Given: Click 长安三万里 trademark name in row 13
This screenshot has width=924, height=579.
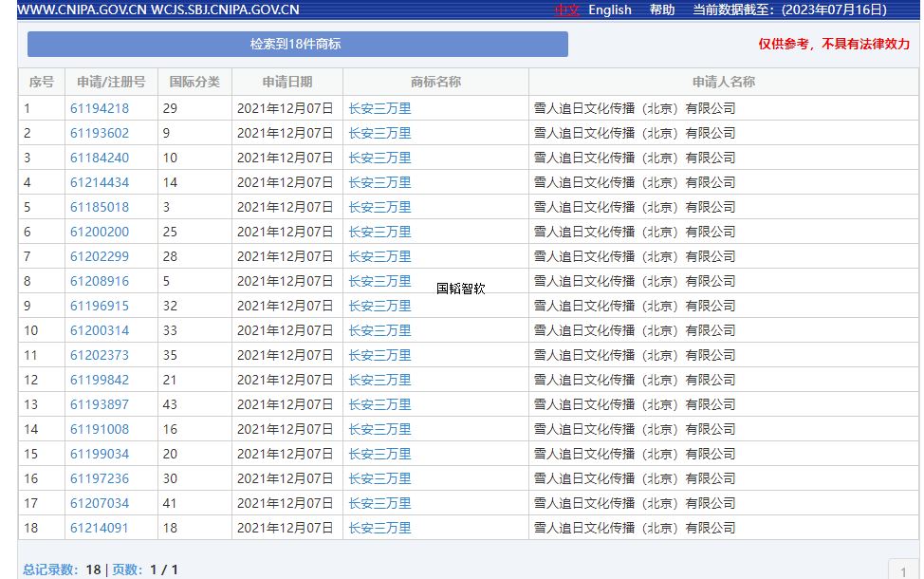Looking at the screenshot, I should (x=379, y=405).
